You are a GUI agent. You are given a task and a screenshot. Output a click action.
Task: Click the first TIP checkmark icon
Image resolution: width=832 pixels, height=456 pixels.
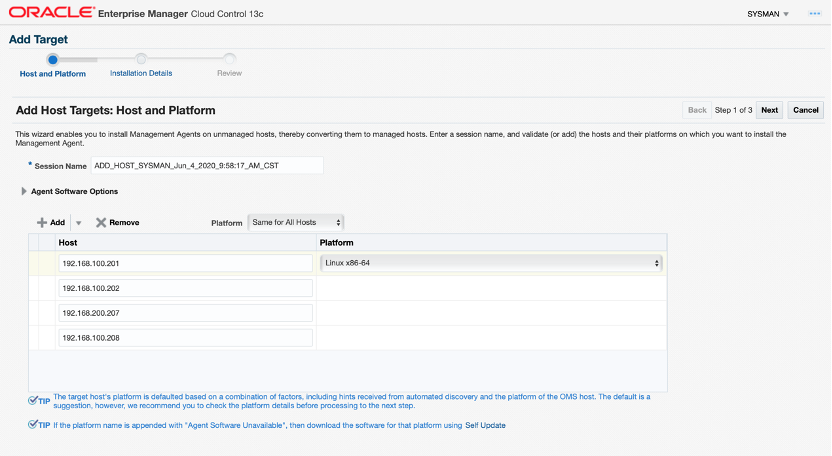point(33,400)
